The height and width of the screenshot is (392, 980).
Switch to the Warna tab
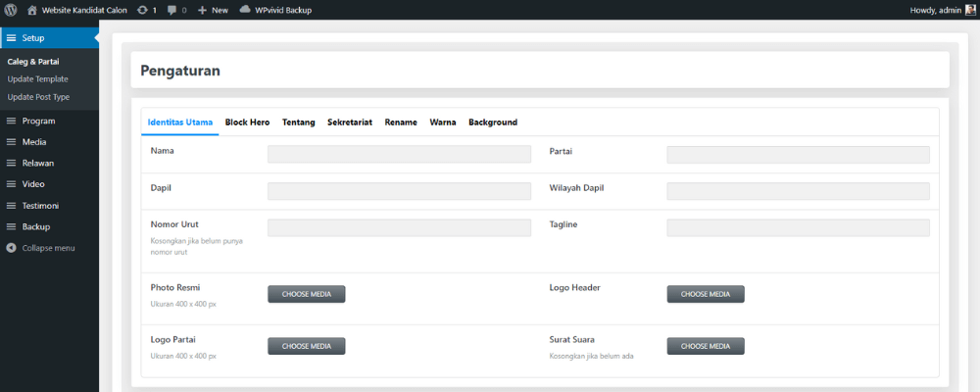[442, 122]
